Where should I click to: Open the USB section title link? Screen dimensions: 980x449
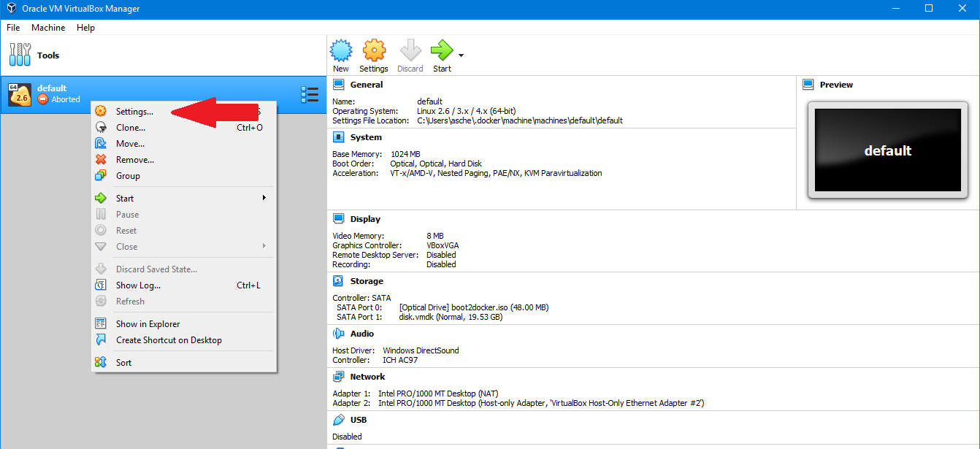[359, 420]
